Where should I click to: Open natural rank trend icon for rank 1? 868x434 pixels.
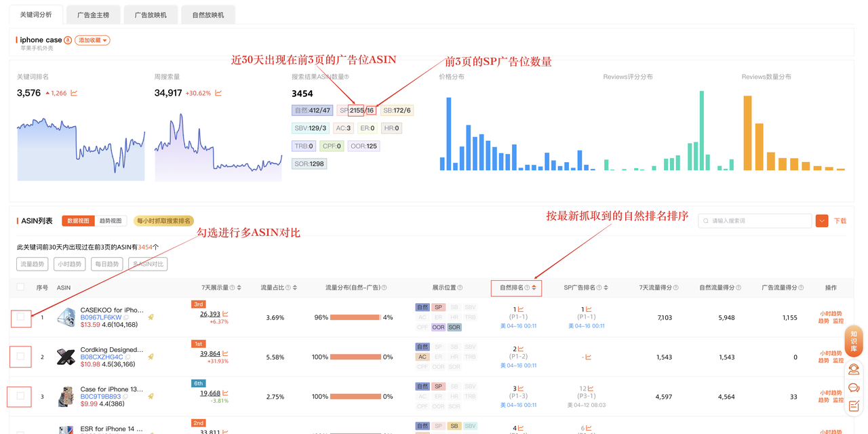[x=521, y=309]
